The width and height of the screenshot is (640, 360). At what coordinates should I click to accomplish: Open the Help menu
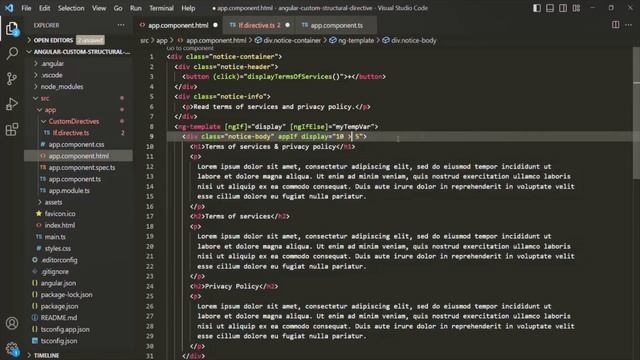pos(188,8)
